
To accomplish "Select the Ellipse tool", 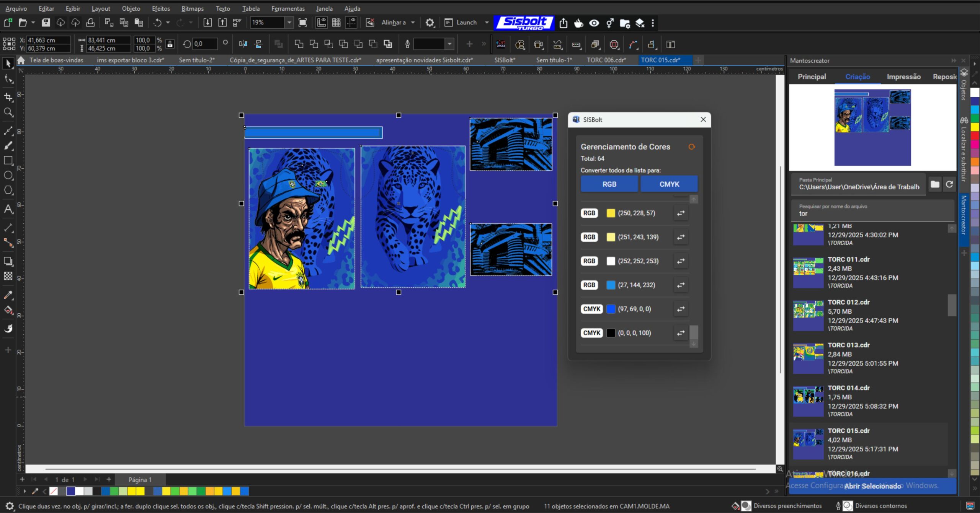I will 8,175.
